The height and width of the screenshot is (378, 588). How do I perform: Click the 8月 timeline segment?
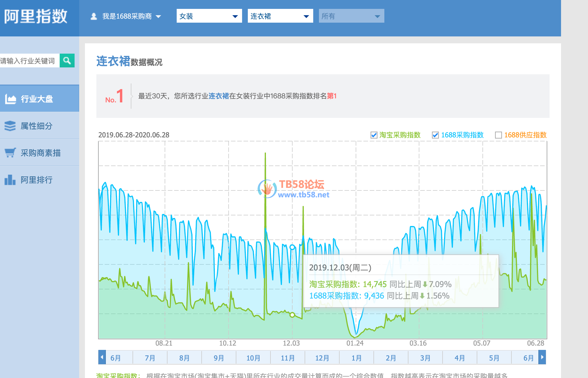[184, 358]
